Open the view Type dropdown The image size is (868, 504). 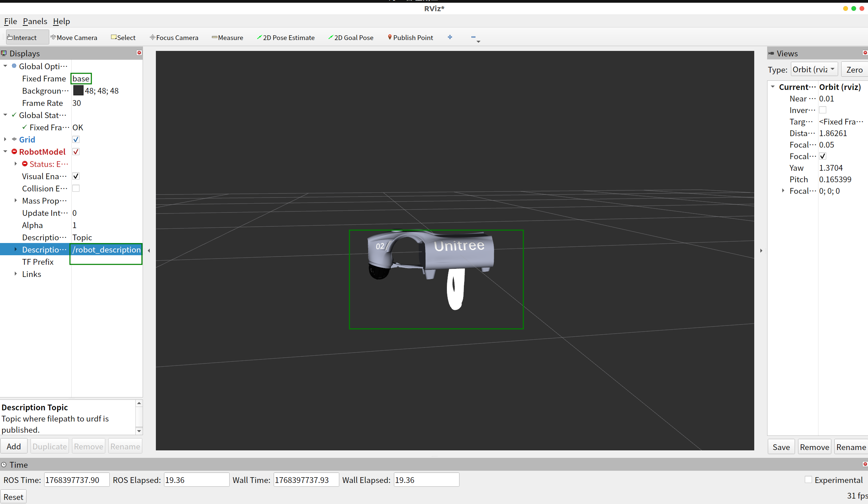[x=814, y=70]
